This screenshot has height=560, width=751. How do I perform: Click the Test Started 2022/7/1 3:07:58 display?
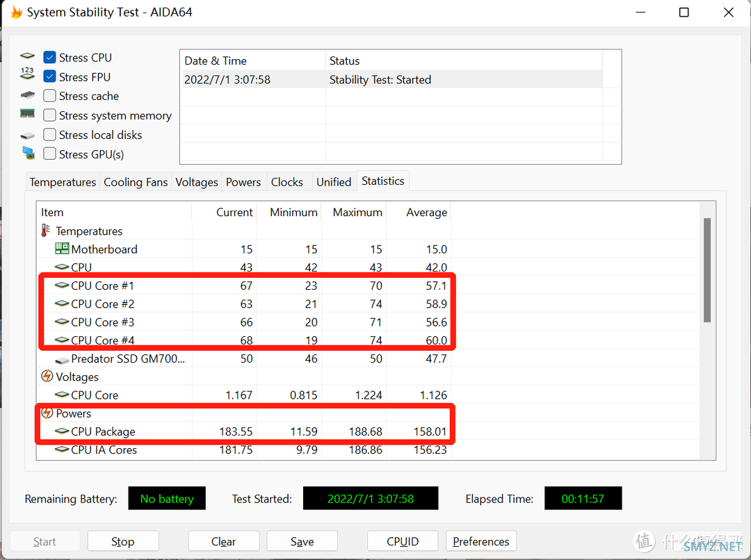[x=371, y=498]
